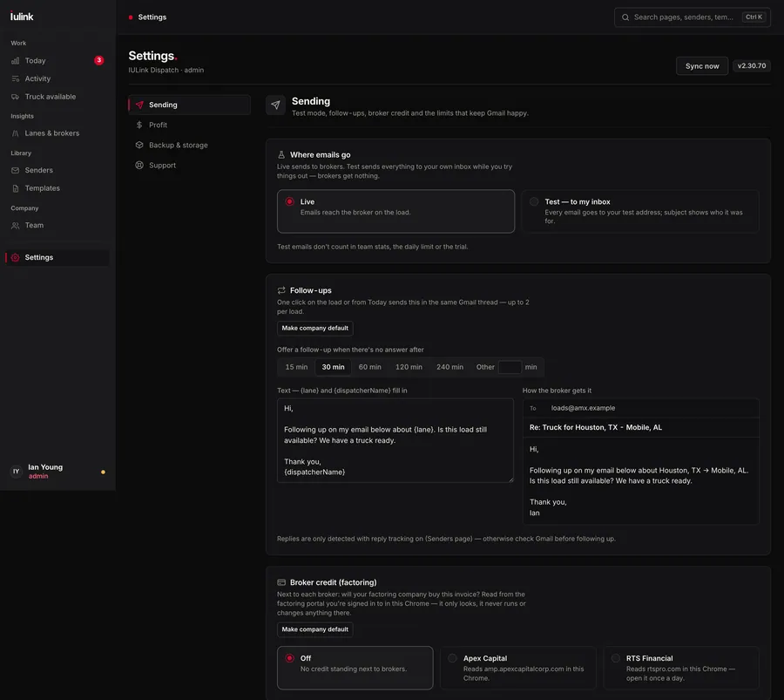Select the Live email mode radio
Screen dimensions: 784x700
289,201
